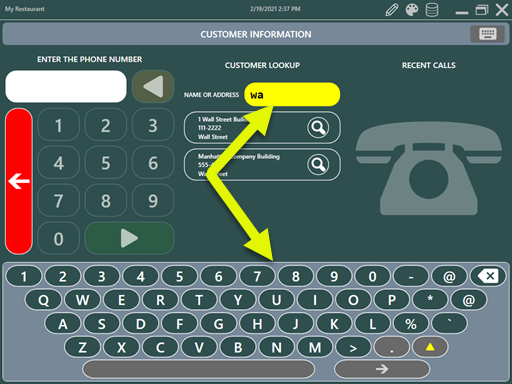
Task: Open the color palette theme icon
Action: [412, 10]
